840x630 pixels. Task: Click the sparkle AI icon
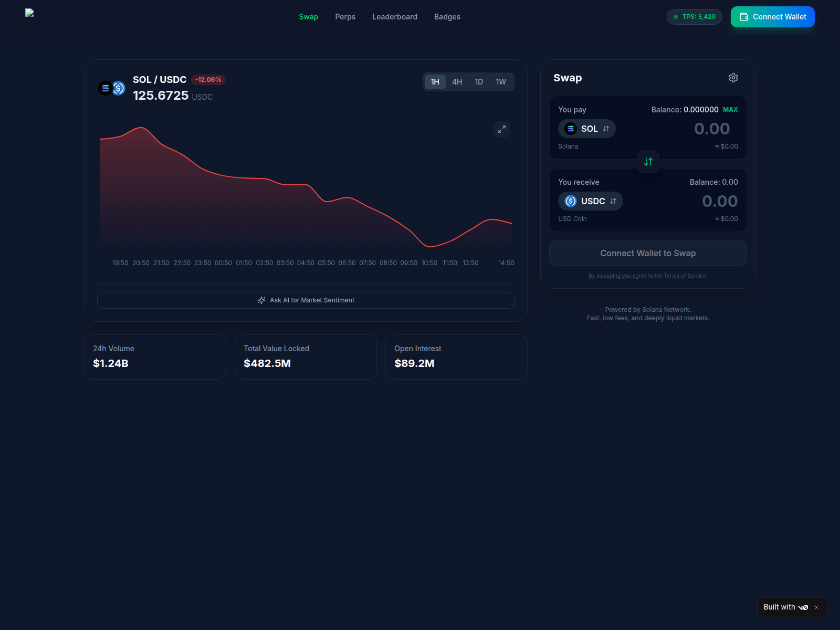pyautogui.click(x=261, y=300)
